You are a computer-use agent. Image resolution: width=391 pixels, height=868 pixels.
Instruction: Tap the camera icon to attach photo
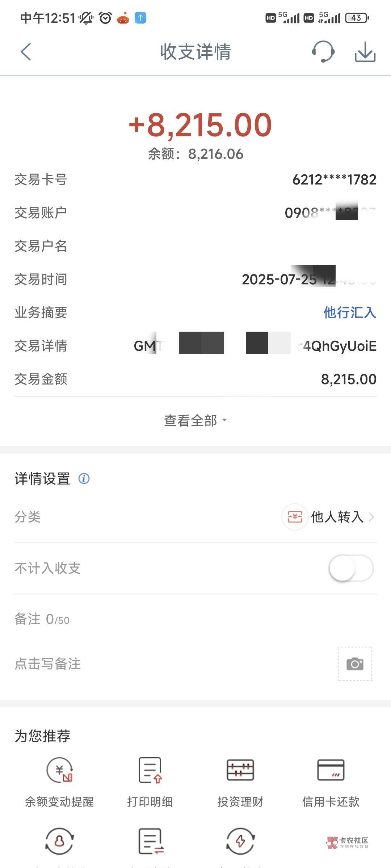pos(355,664)
